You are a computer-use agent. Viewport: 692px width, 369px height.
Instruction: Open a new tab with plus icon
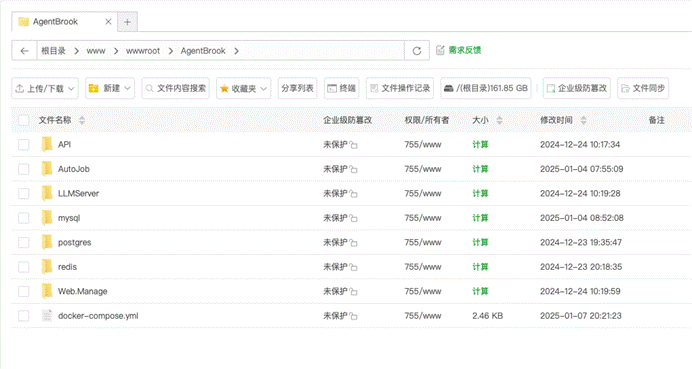pyautogui.click(x=128, y=22)
